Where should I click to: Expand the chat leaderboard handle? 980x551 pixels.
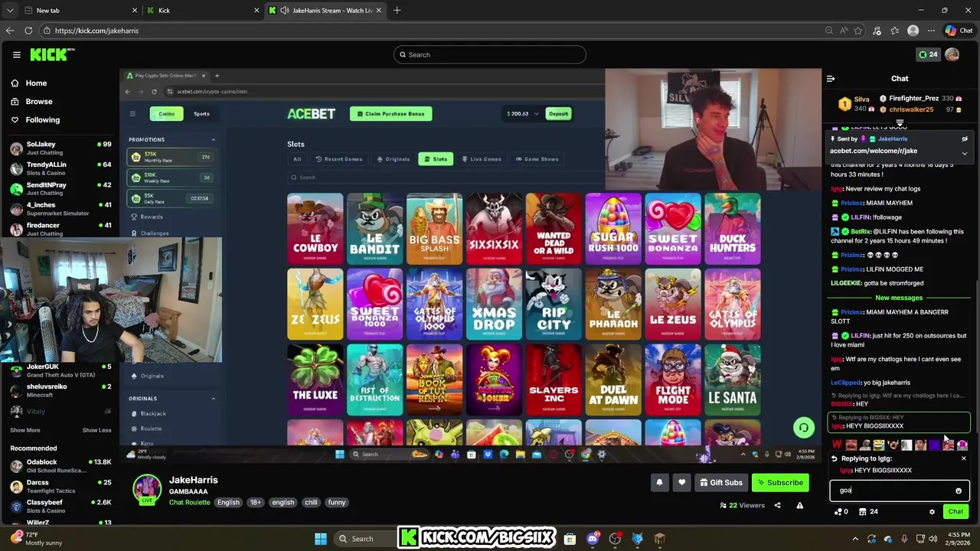(900, 123)
